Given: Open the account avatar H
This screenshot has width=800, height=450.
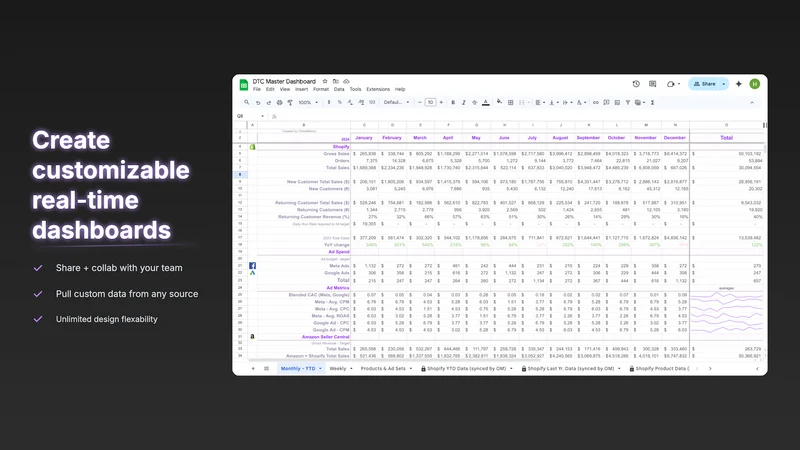Looking at the screenshot, I should point(755,84).
